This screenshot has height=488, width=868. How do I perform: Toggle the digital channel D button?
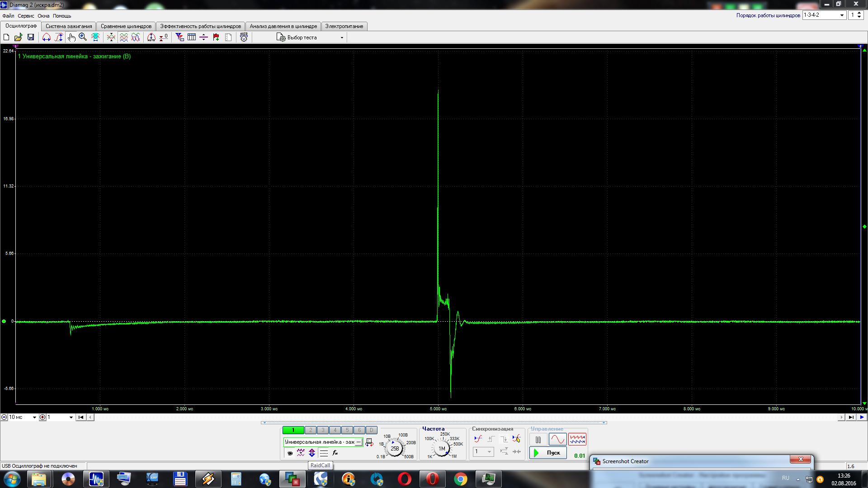pyautogui.click(x=371, y=430)
